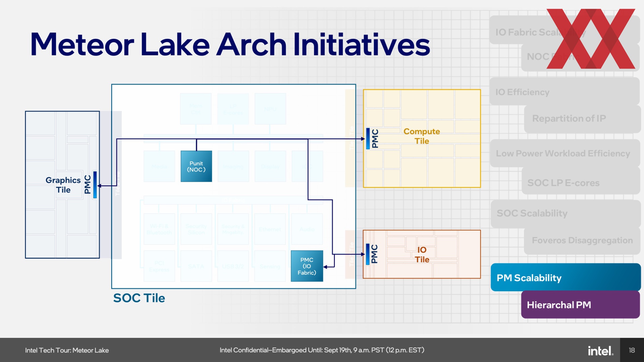Click the highlighted 'PM Scalability' box

(566, 277)
